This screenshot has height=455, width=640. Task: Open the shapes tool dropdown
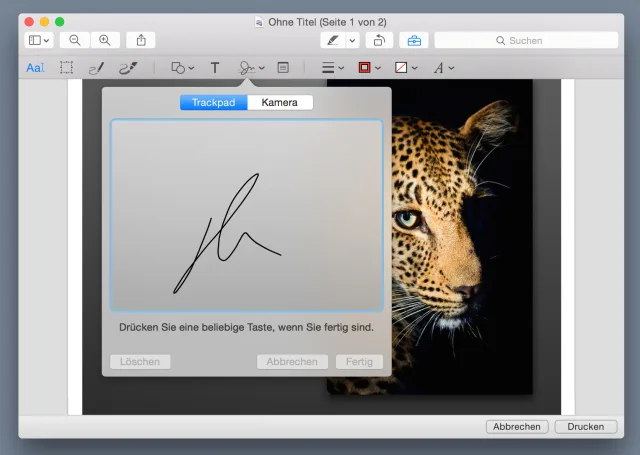(x=181, y=68)
